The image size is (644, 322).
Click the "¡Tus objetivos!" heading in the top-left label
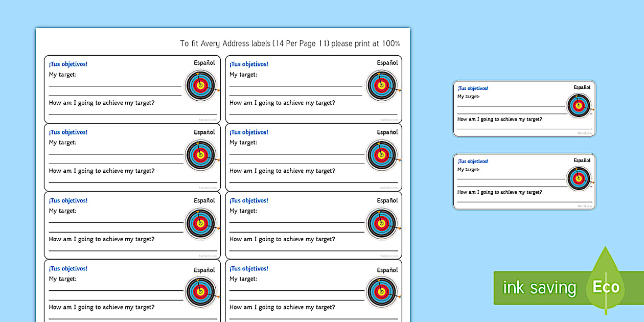coord(68,64)
